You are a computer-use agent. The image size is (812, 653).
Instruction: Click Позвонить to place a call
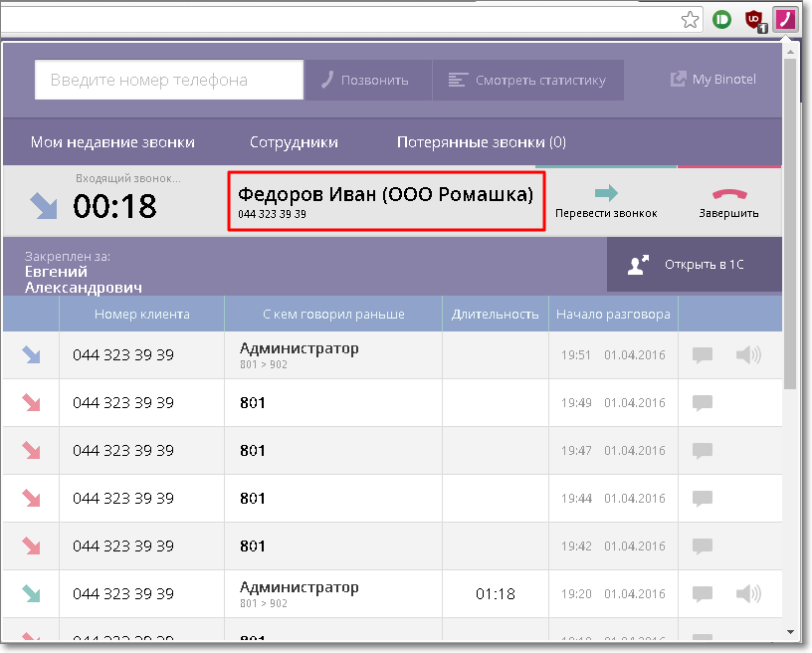click(x=366, y=81)
